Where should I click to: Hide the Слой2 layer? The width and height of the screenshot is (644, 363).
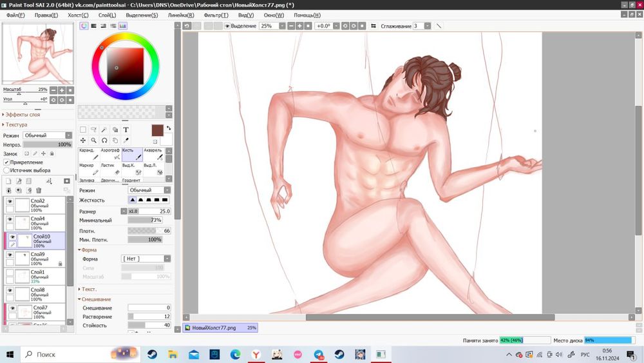[10, 201]
